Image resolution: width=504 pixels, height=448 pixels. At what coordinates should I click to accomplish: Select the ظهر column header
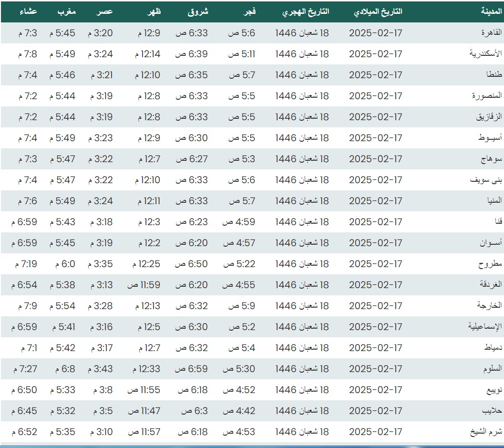point(154,12)
